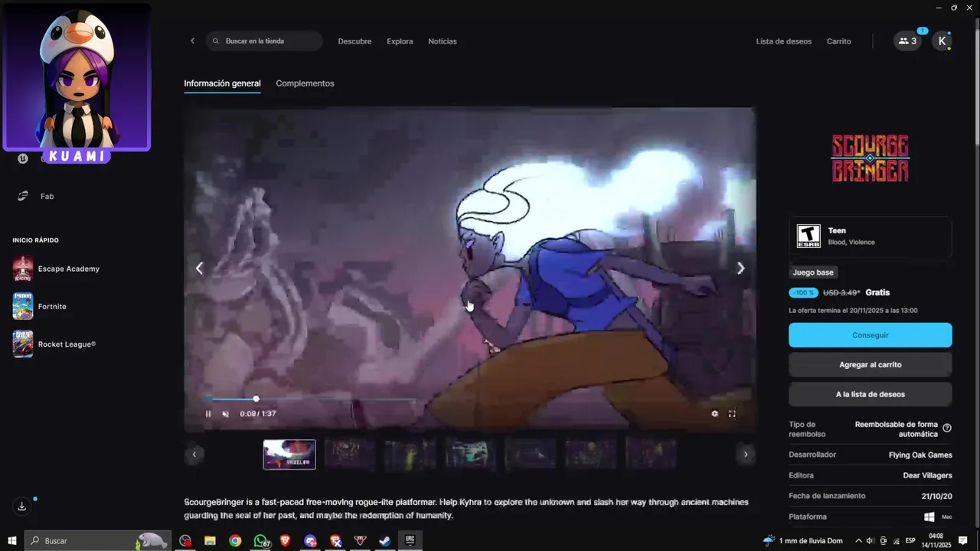Open Google Chrome from taskbar
The image size is (980, 551).
tap(235, 541)
